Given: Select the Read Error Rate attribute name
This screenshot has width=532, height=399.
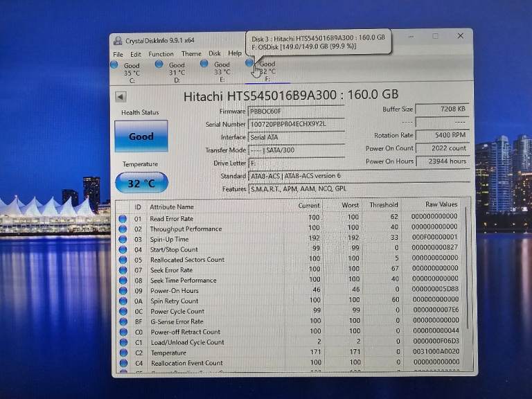Looking at the screenshot, I should 172,219.
